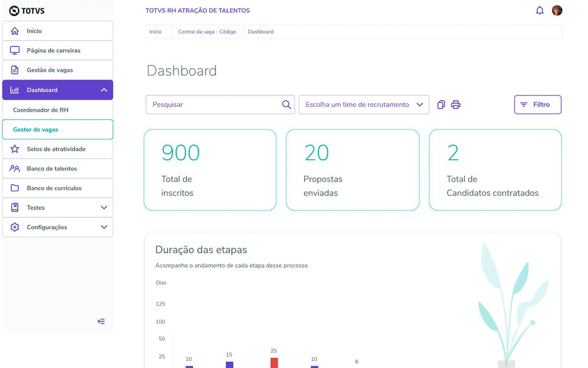Click the print icon
The height and width of the screenshot is (368, 588).
click(456, 105)
